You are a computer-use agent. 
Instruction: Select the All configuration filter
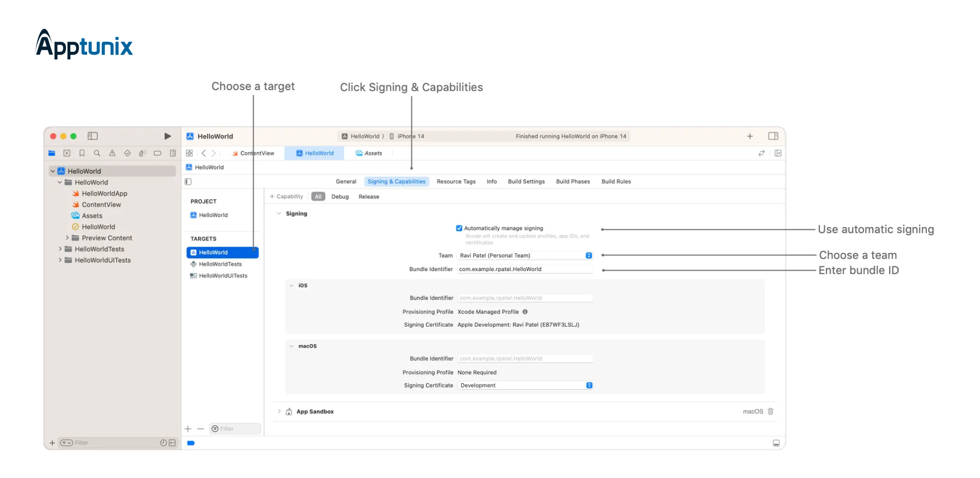point(318,197)
